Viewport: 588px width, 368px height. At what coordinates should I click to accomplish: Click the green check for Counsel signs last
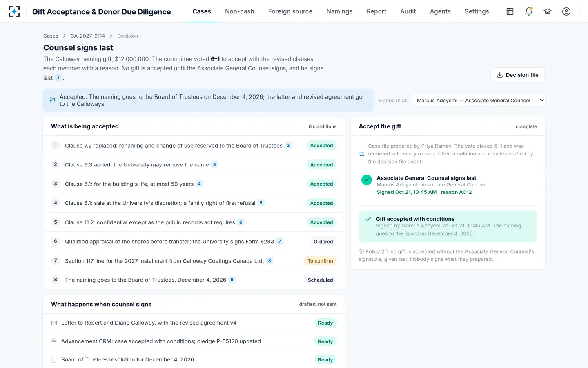[x=367, y=180]
